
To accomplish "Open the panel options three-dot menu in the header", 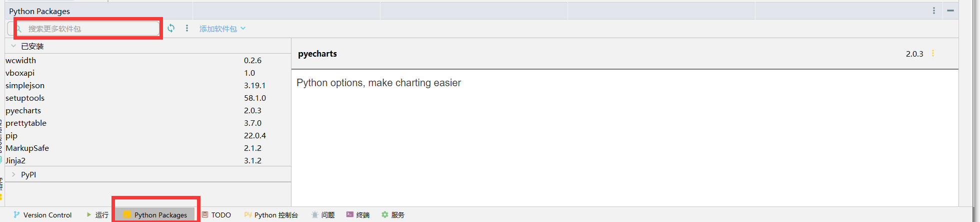I will [933, 11].
